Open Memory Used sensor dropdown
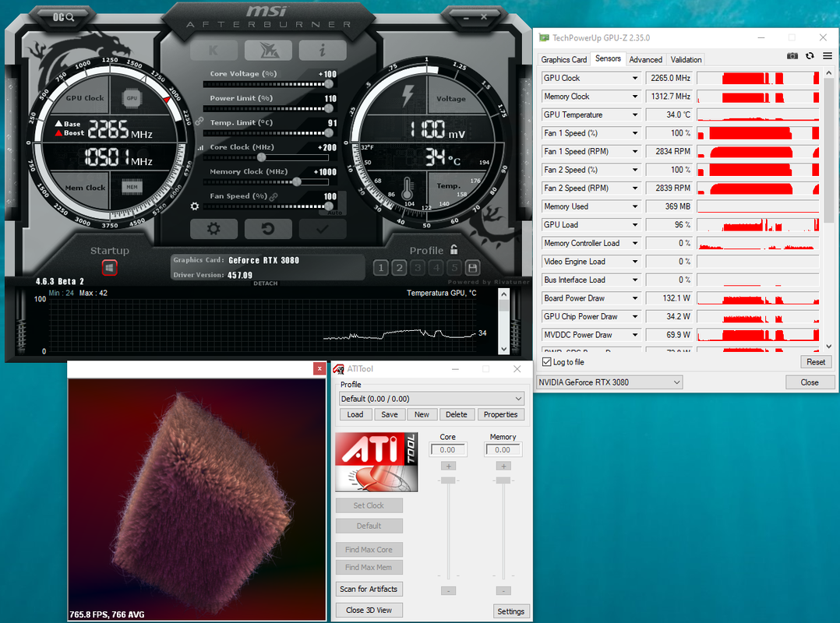The width and height of the screenshot is (840, 623). [x=635, y=206]
